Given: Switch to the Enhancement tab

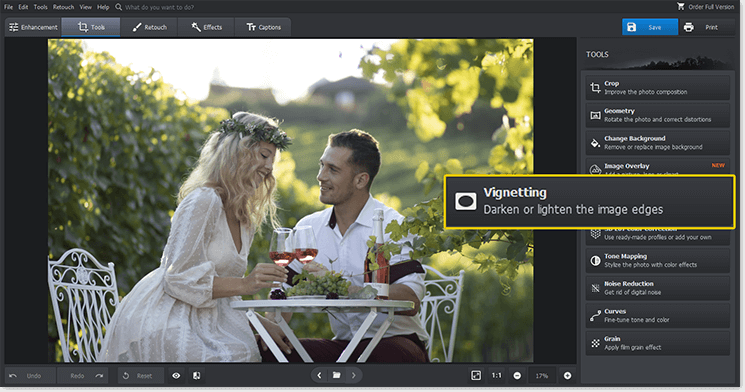Looking at the screenshot, I should tap(33, 27).
